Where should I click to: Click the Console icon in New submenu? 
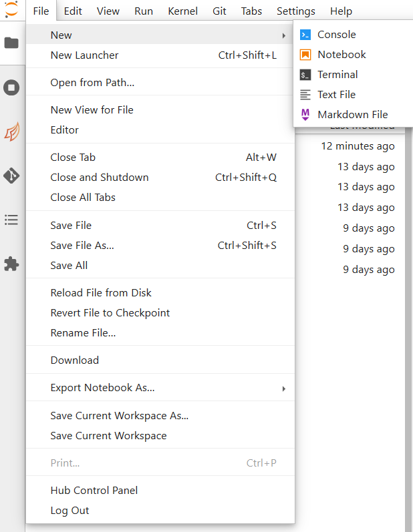pos(305,35)
